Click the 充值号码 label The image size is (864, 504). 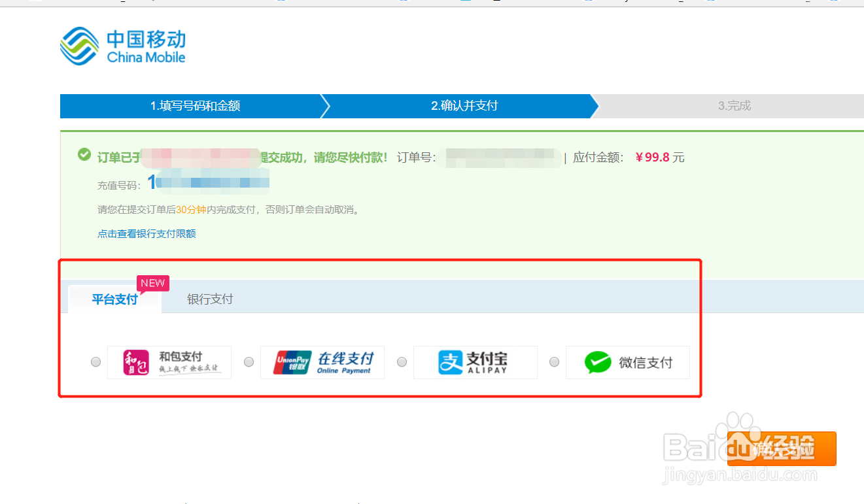[x=119, y=186]
